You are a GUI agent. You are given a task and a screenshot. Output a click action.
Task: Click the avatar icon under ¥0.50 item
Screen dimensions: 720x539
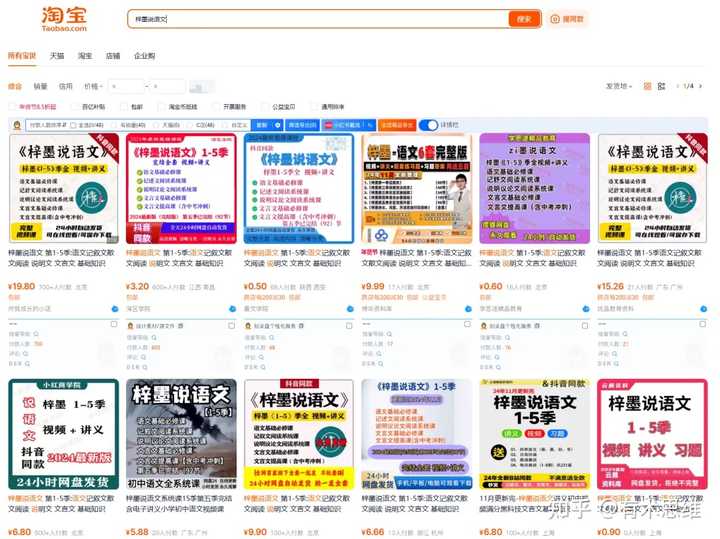pyautogui.click(x=248, y=326)
